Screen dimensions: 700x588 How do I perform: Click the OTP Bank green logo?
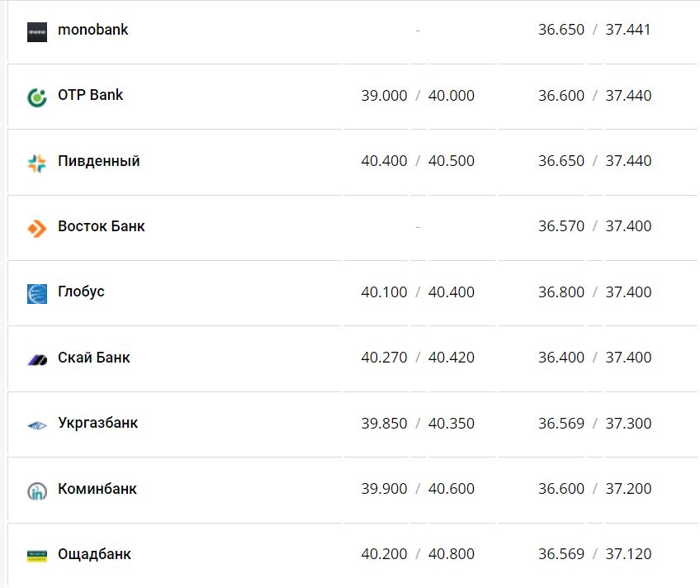tap(37, 97)
